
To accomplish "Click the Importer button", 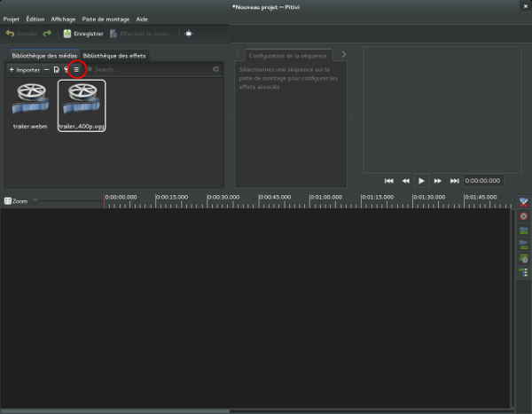I will (24, 69).
